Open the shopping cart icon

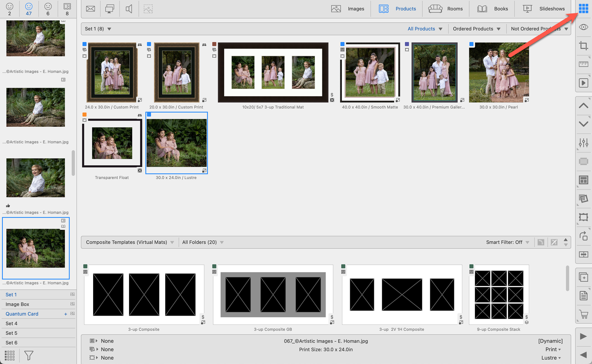584,314
